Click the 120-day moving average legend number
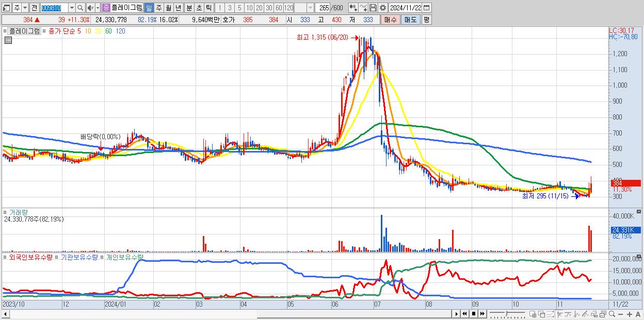Viewport: 644px width, 320px height. click(120, 31)
